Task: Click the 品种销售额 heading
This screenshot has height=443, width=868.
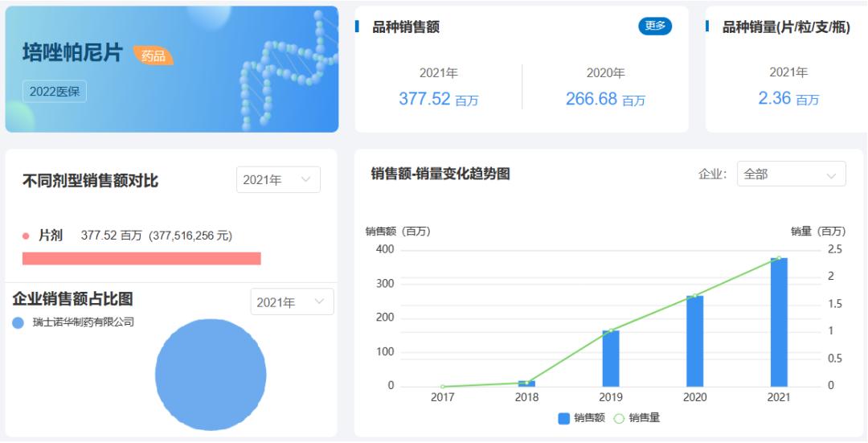Action: (406, 27)
